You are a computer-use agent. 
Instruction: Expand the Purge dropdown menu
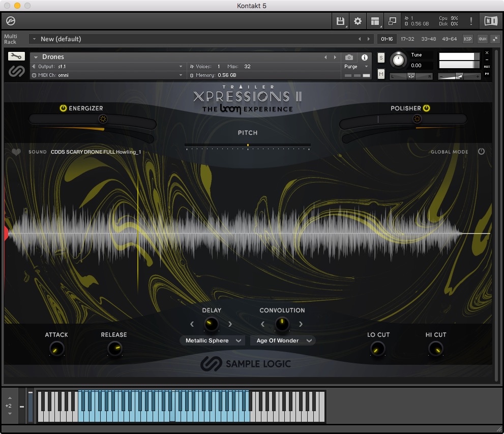356,67
